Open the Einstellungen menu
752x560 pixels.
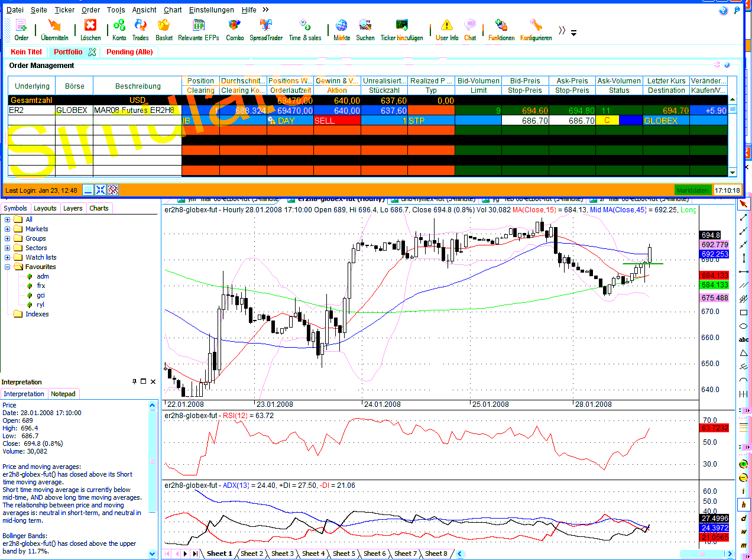pos(212,10)
